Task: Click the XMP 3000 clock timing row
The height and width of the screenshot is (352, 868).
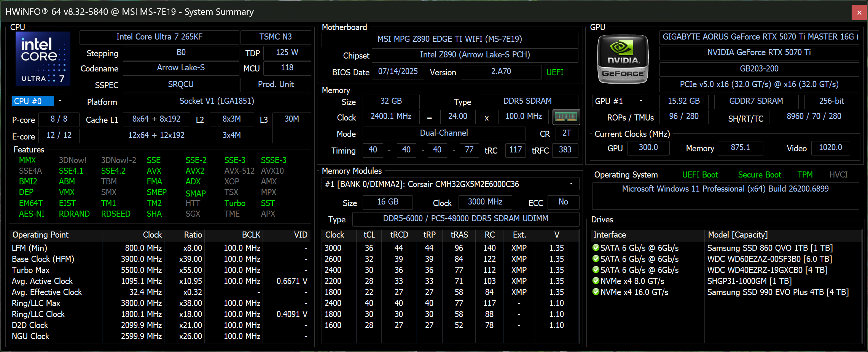Action: (x=450, y=248)
